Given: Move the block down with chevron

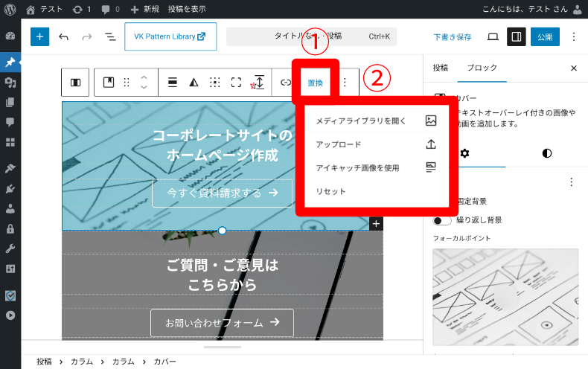Looking at the screenshot, I should tap(144, 87).
